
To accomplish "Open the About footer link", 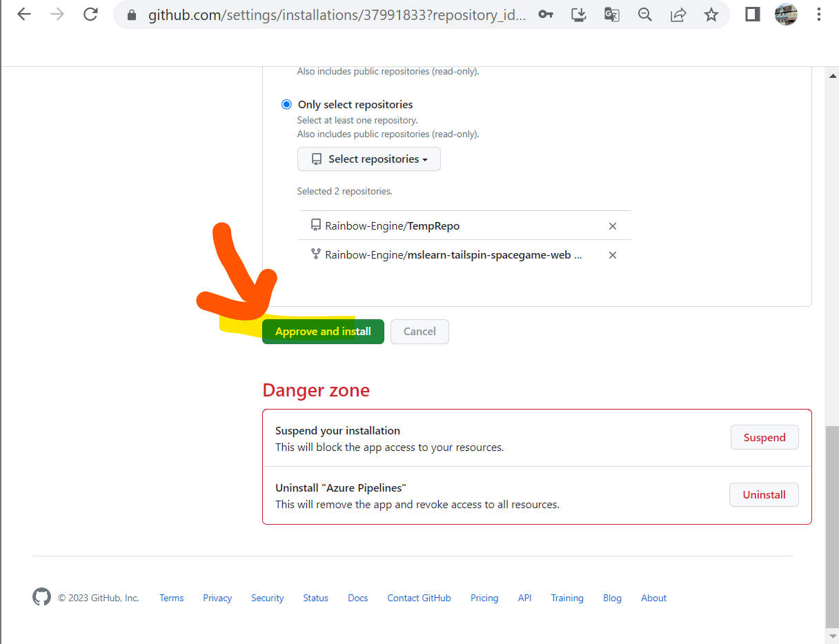I will tap(654, 598).
